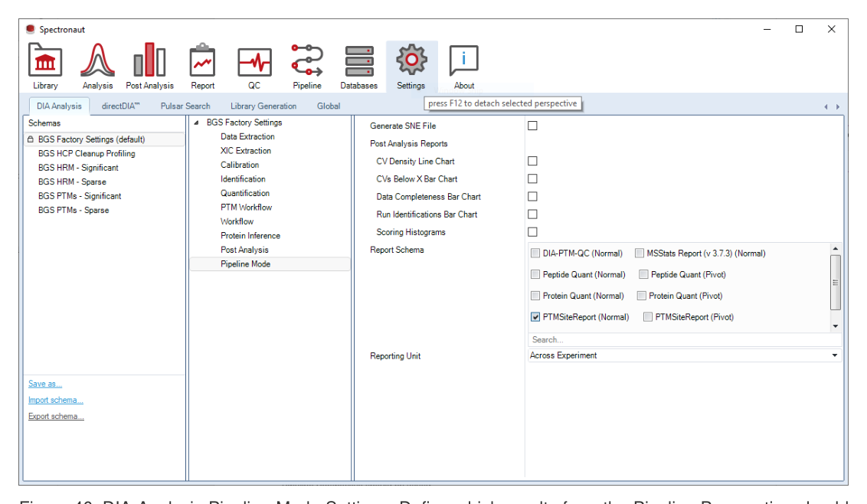Check Protein Quant (Normal) report schema
867x504 pixels.
point(535,296)
